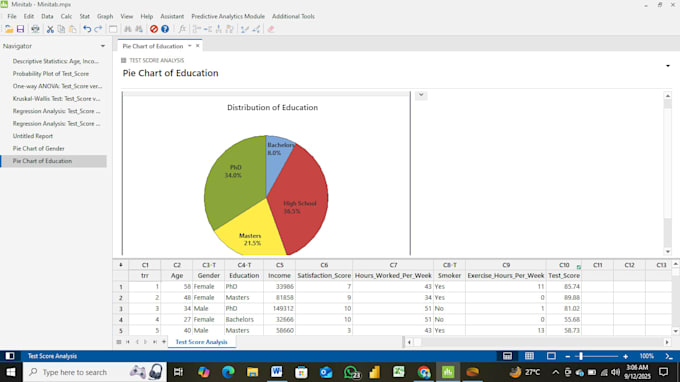
Task: Click the worksheet corner arrow above row numbers
Action: coord(121,264)
